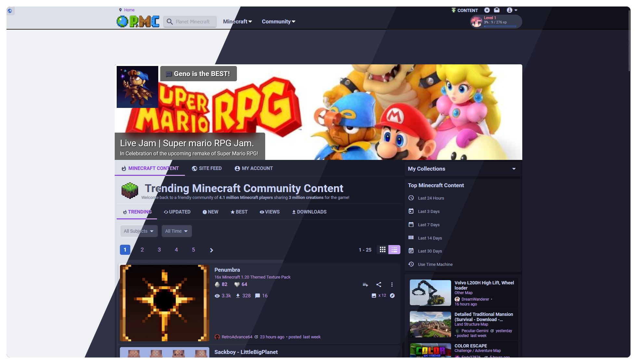Screen dimensions: 637x364
Task: Click the Level 1 XP progress bar
Action: pyautogui.click(x=500, y=26)
